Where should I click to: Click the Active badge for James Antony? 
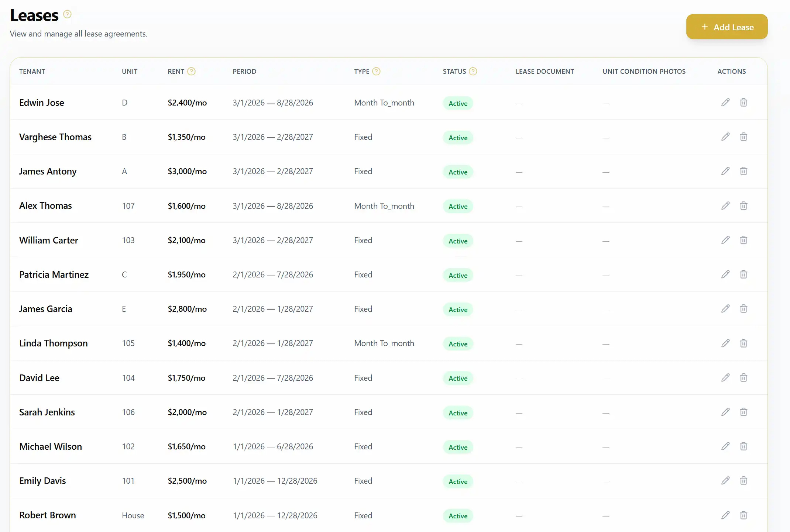coord(457,172)
